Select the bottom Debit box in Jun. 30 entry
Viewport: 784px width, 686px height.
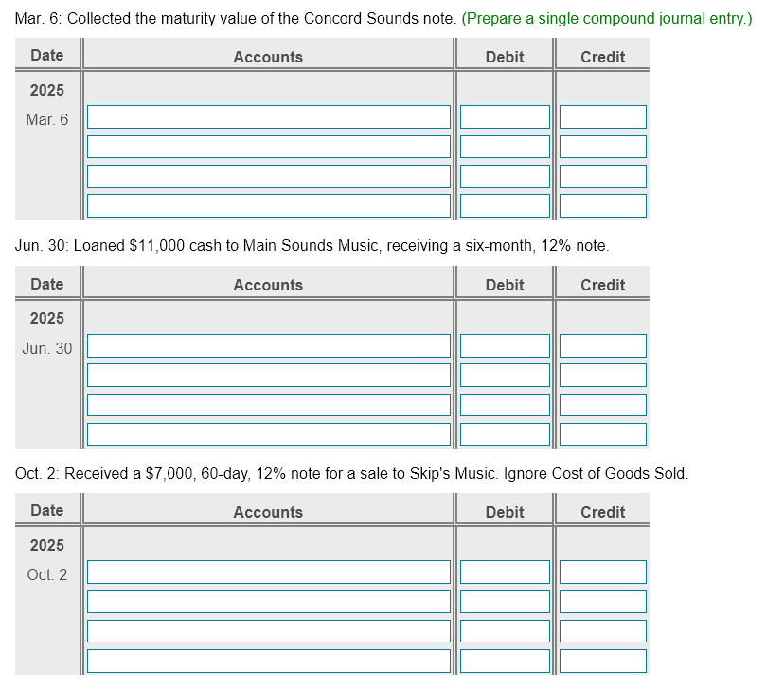click(504, 433)
